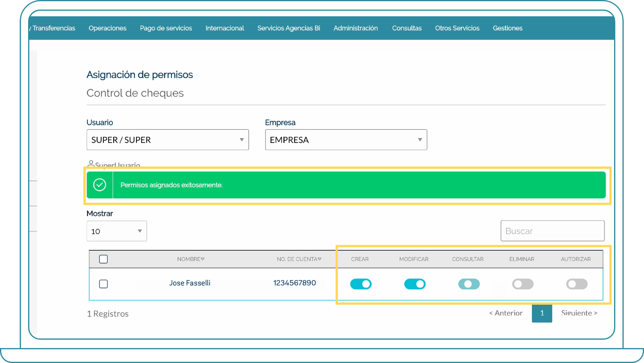
Task: Open the Operaciones menu
Action: pos(107,28)
